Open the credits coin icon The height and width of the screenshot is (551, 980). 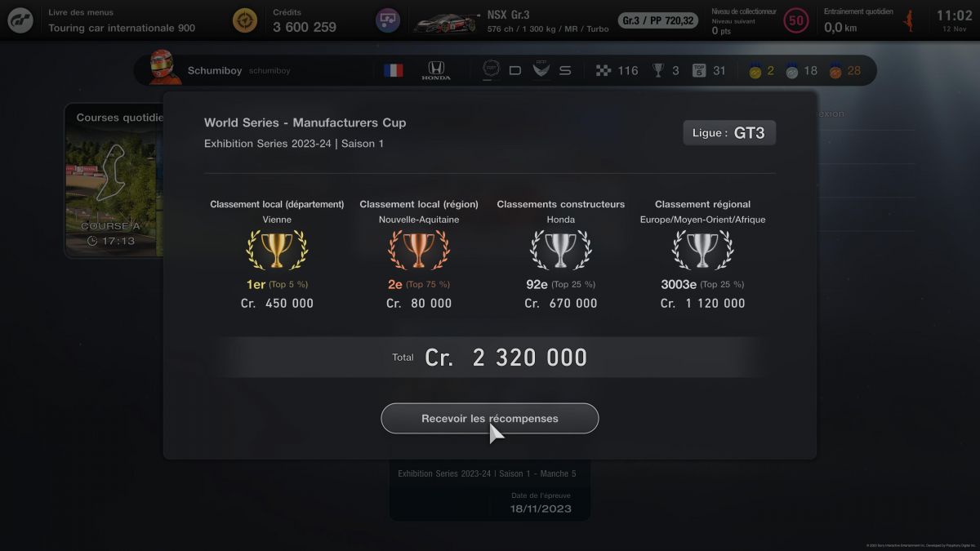244,20
